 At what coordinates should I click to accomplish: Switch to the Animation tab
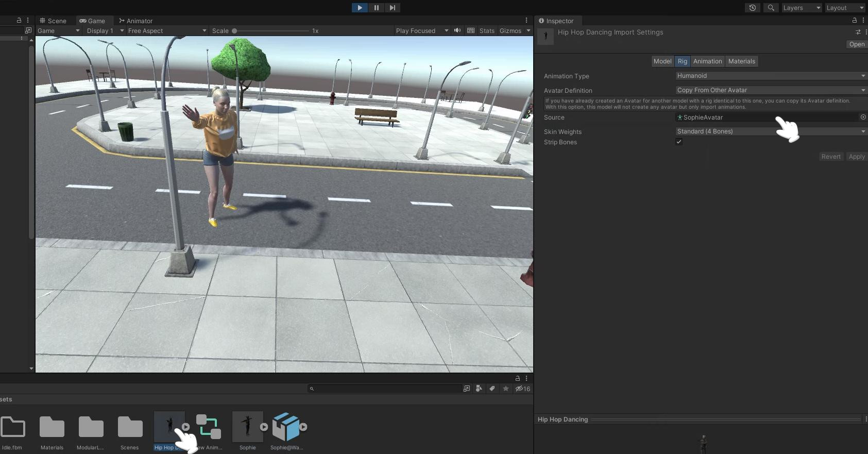tap(707, 61)
